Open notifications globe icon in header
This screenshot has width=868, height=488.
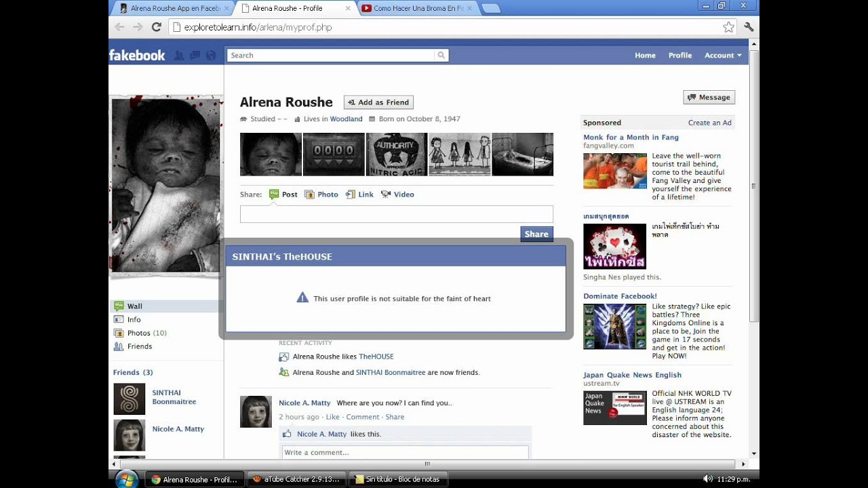click(x=211, y=56)
